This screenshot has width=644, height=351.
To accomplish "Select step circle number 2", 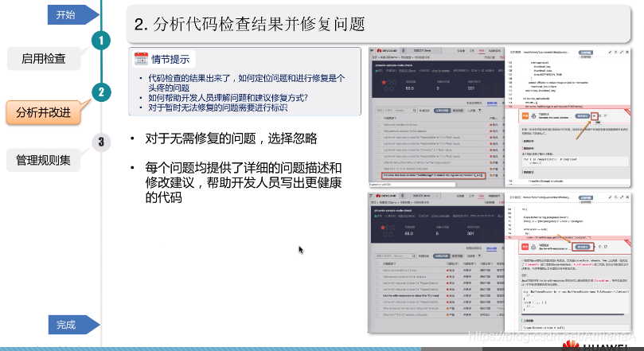I will (x=101, y=92).
